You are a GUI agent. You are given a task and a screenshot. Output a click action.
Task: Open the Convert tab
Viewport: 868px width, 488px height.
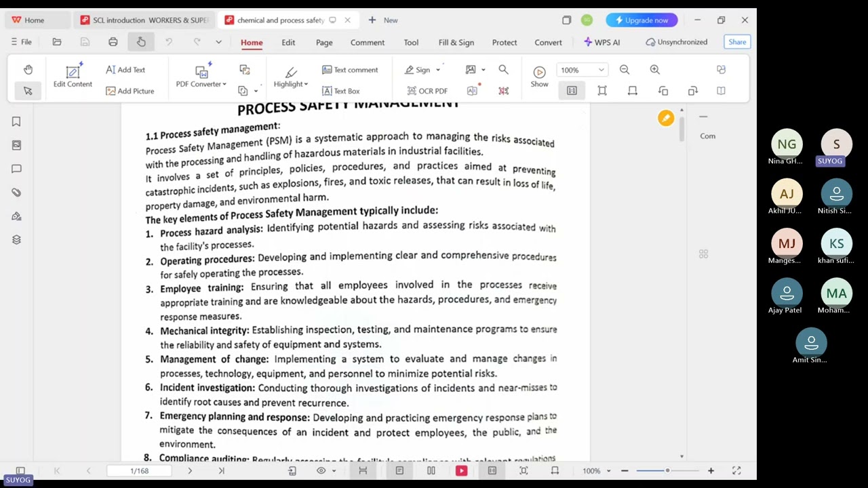(548, 42)
